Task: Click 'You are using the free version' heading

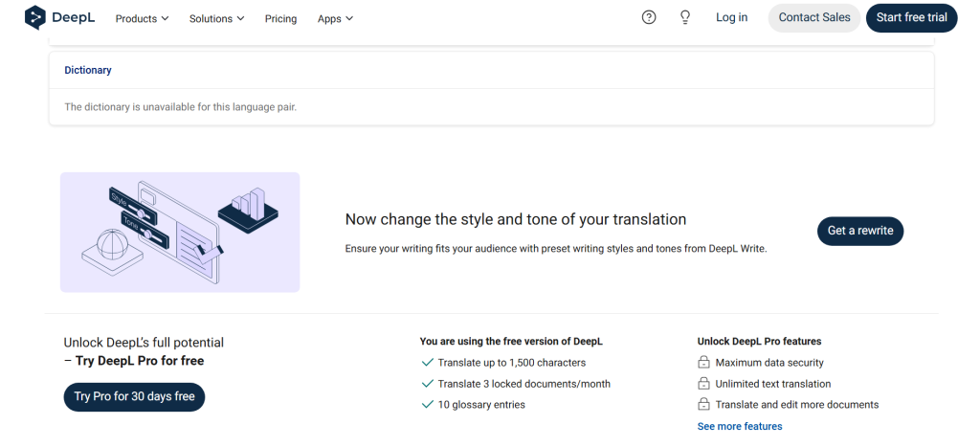Action: (511, 342)
